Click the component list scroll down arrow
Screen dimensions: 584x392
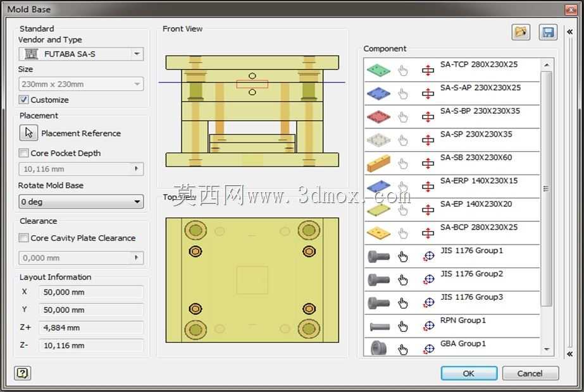tap(547, 349)
